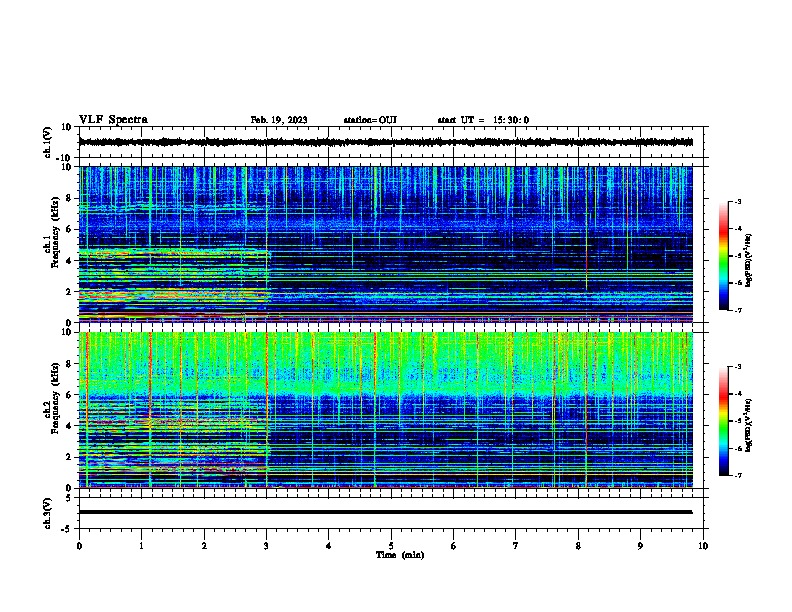The width and height of the screenshot is (792, 612).
Task: Click the ch.1 spectrogram color scale bar
Action: (724, 256)
